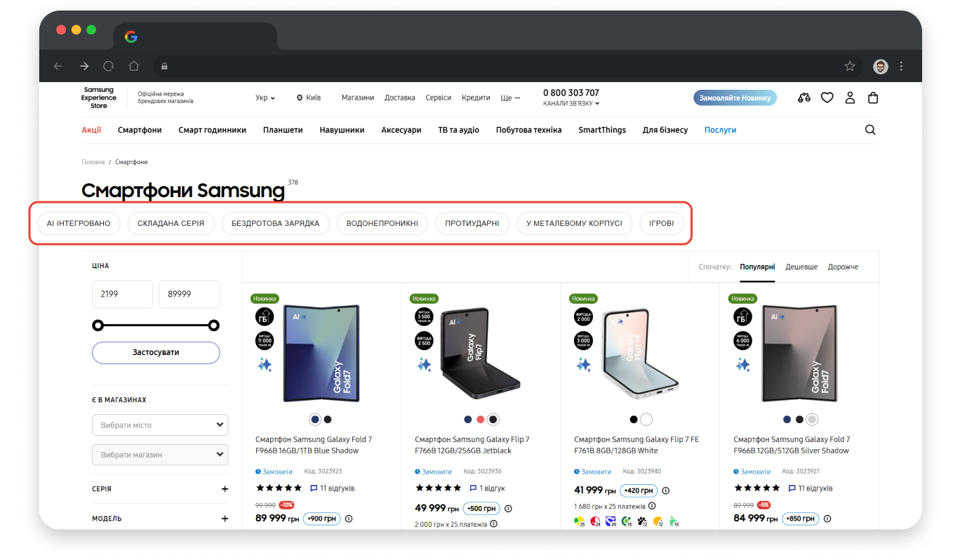Apply the AI ІНТЕГРОВАНО filter chip
Image resolution: width=960 pixels, height=560 pixels.
[x=79, y=224]
